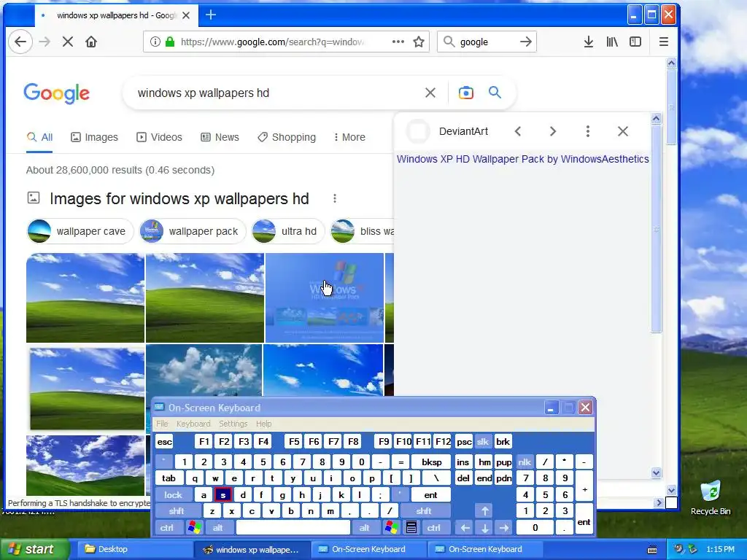Select the ultra hd suggestion chip
This screenshot has width=747, height=560.
[287, 231]
